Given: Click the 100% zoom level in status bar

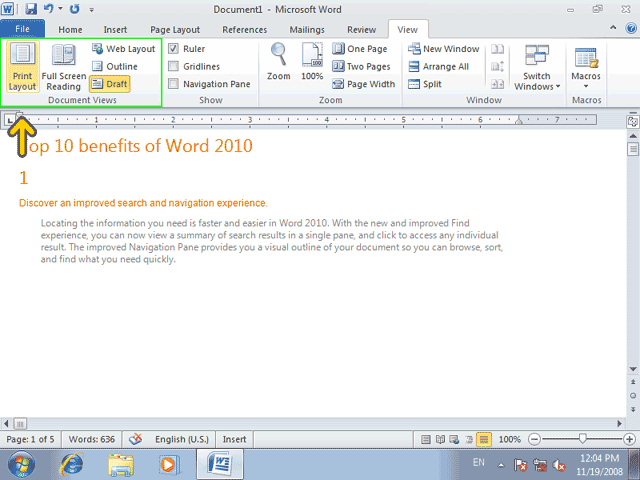Looking at the screenshot, I should pyautogui.click(x=509, y=440).
